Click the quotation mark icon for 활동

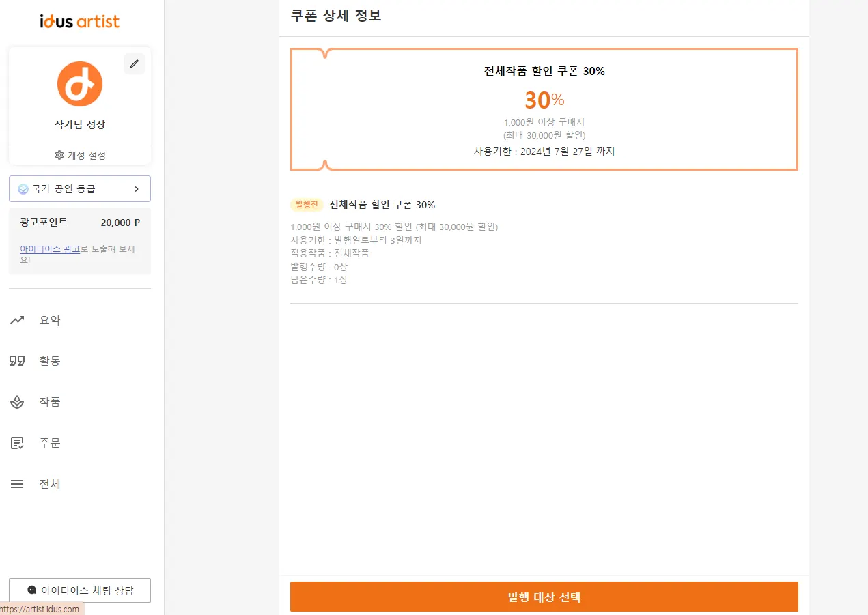click(x=17, y=360)
